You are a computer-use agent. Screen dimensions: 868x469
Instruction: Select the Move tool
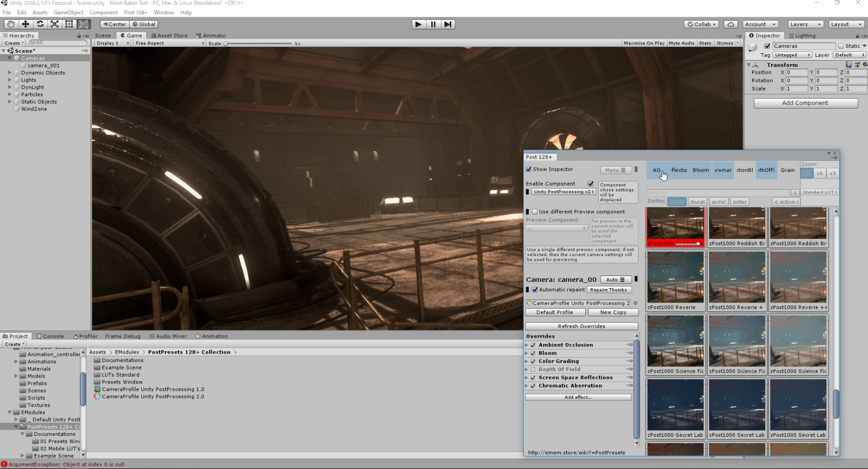[25, 24]
